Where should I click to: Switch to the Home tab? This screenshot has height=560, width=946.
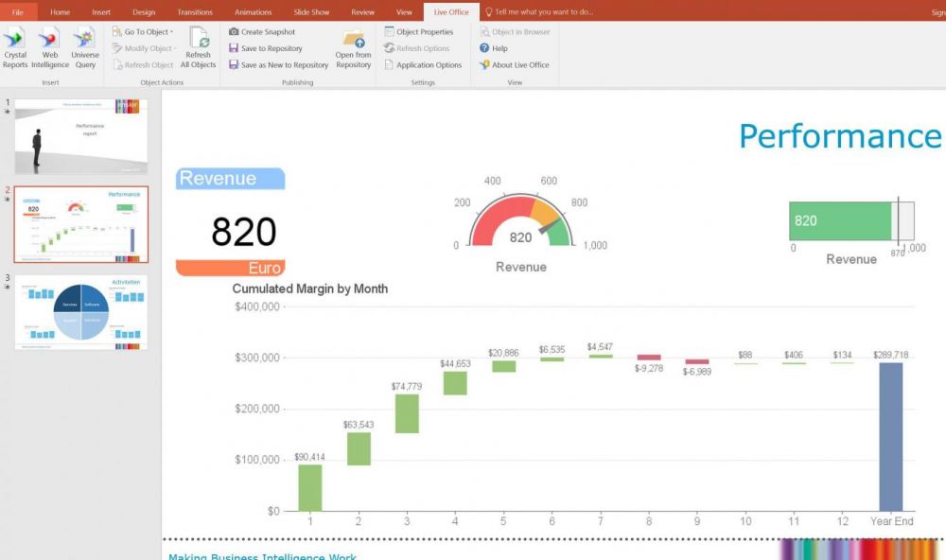60,12
